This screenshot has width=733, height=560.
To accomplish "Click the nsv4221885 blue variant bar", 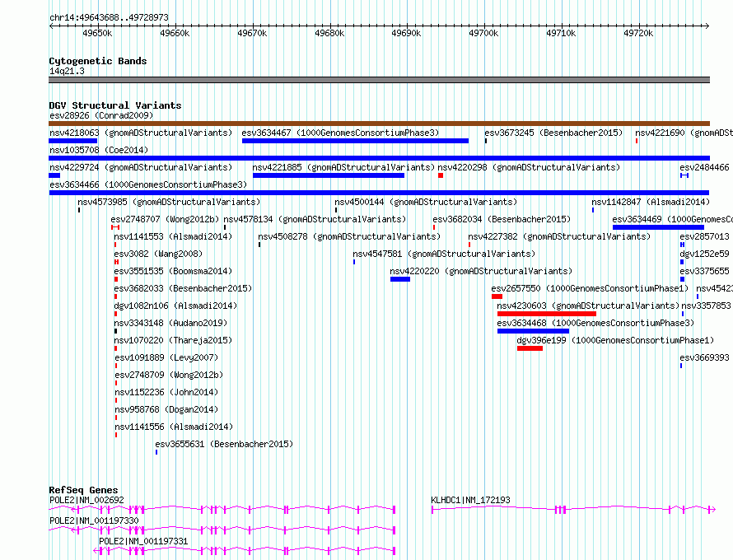I will [x=329, y=175].
